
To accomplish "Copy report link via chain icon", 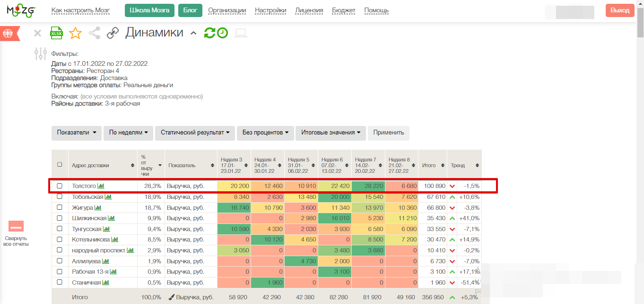I will [x=113, y=33].
